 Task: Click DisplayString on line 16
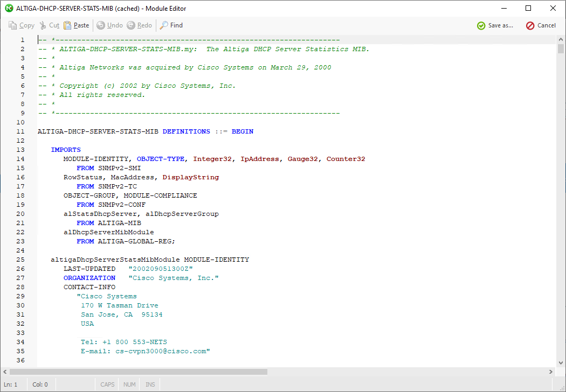[x=191, y=178]
